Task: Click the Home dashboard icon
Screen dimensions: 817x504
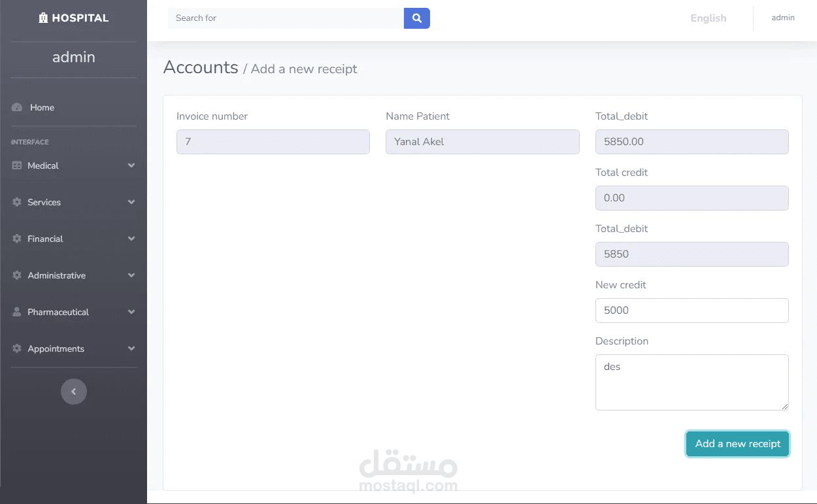Action: (x=17, y=107)
